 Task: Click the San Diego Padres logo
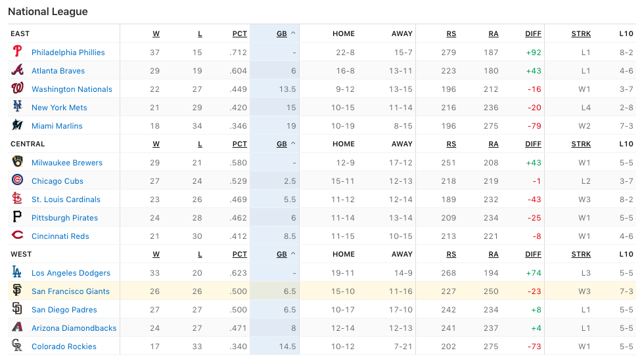coord(17,309)
